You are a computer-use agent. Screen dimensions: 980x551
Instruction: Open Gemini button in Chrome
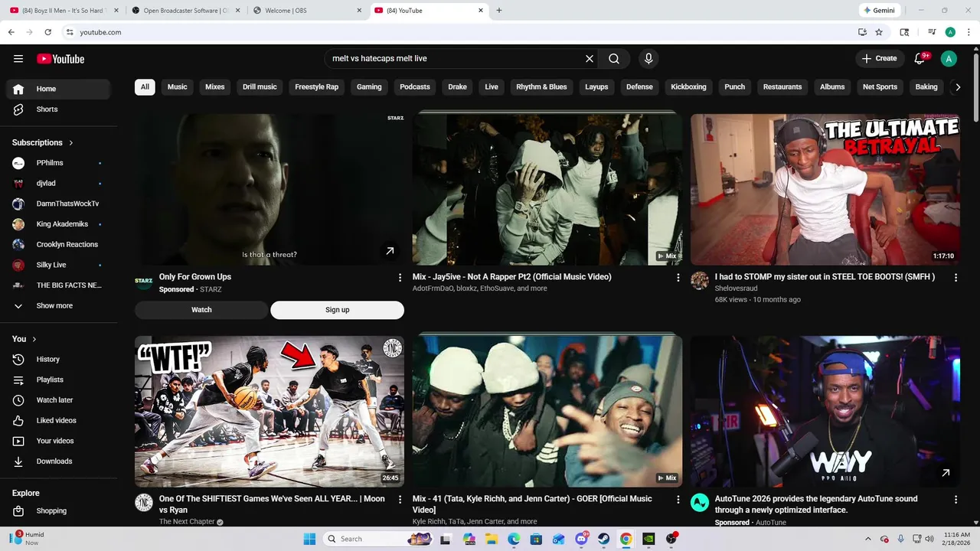(x=879, y=11)
